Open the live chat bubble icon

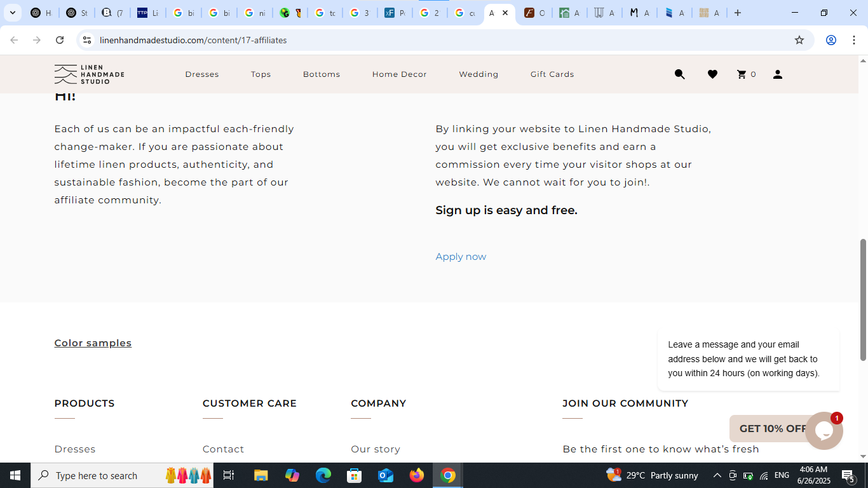(x=824, y=431)
